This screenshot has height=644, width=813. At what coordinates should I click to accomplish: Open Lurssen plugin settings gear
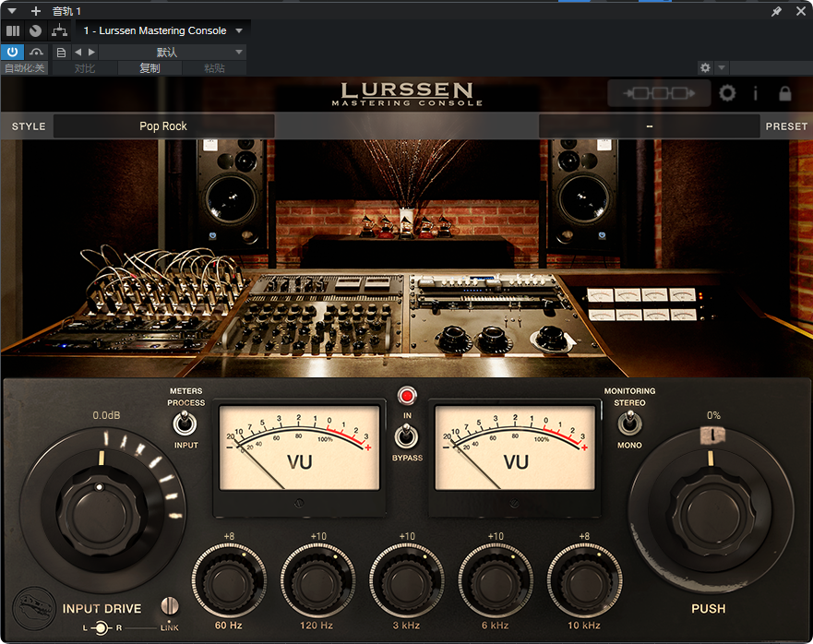(727, 93)
